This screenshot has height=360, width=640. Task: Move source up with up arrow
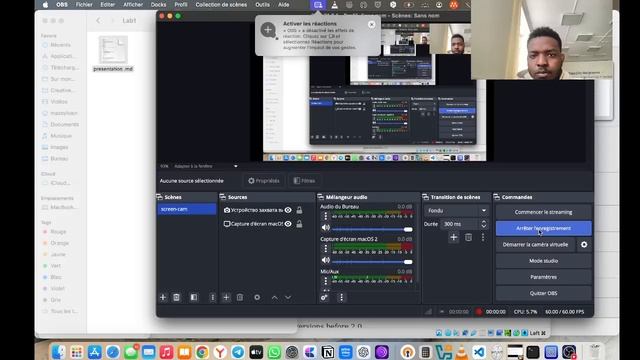click(x=275, y=298)
